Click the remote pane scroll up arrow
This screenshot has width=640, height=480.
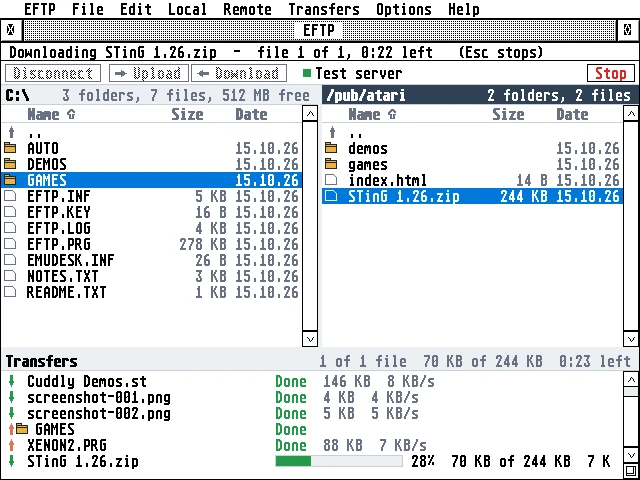click(631, 113)
